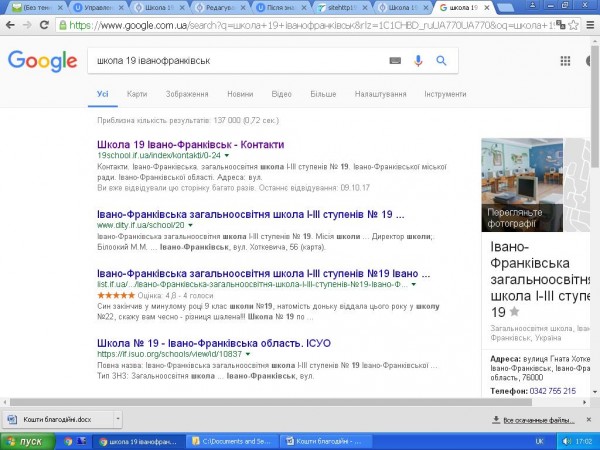Click the blue magnifier search button

441,60
